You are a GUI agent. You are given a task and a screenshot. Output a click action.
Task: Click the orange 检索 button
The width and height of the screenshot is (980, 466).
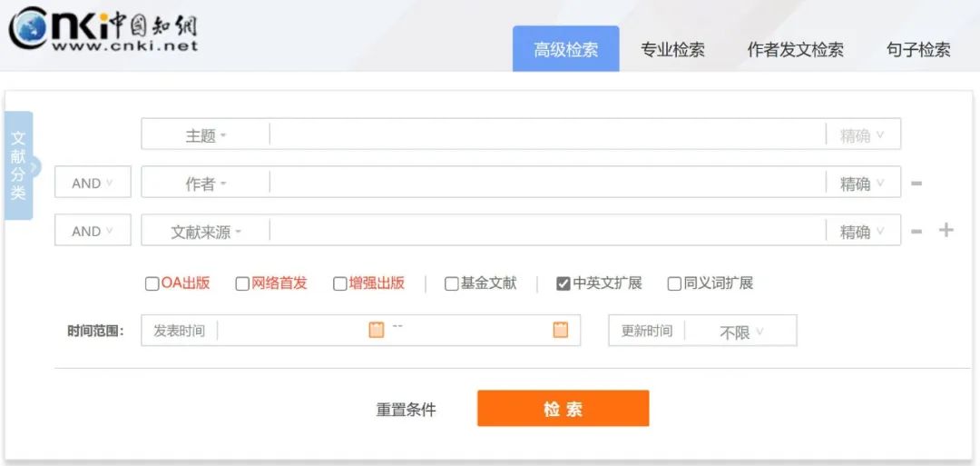point(563,409)
